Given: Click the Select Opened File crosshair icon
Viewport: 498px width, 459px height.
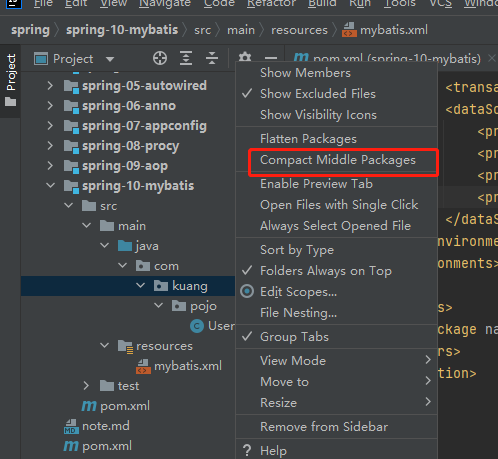Looking at the screenshot, I should (160, 59).
